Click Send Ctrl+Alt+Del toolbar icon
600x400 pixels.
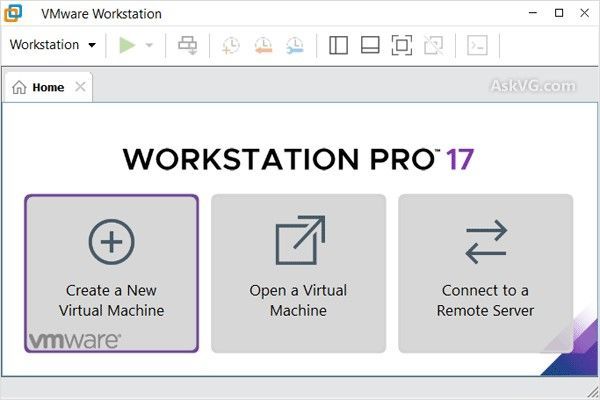click(x=187, y=45)
